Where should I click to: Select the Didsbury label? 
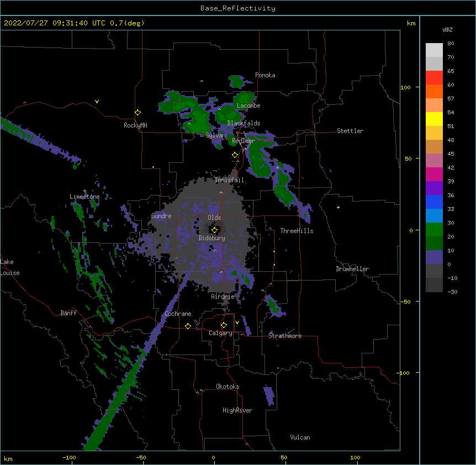tap(212, 238)
